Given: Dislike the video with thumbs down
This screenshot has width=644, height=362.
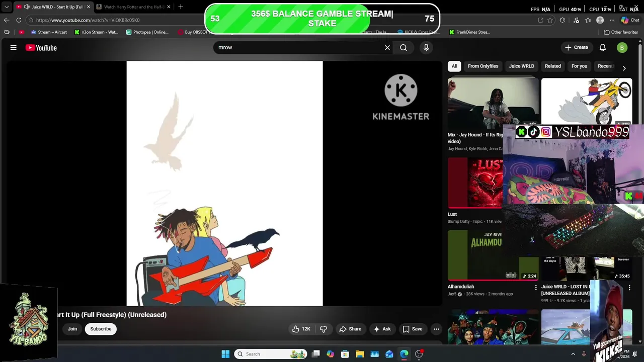Looking at the screenshot, I should tap(324, 329).
